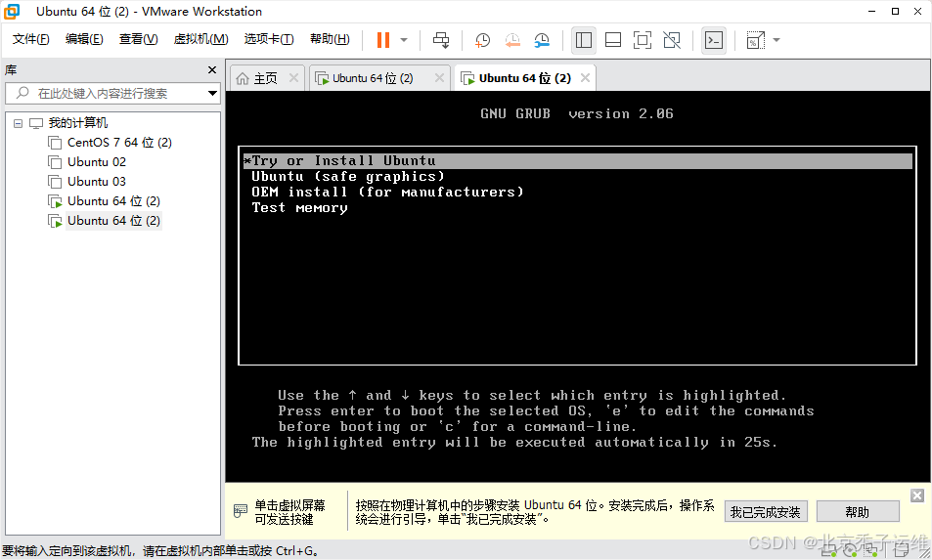The height and width of the screenshot is (560, 932).
Task: Select 我的计算机 in the library tree
Action: (x=78, y=123)
